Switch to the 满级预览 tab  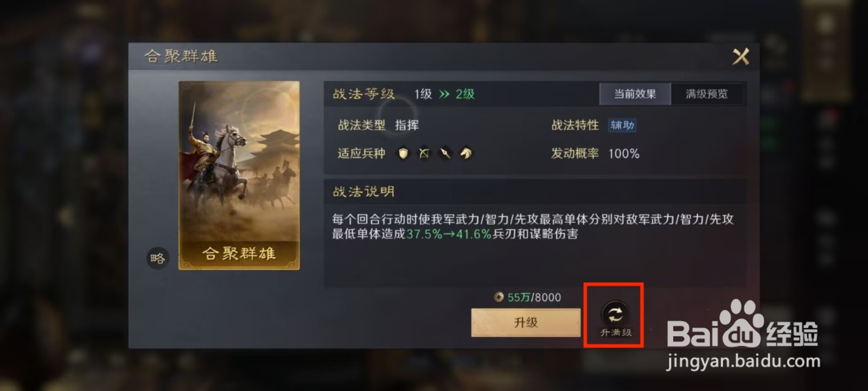pos(706,94)
